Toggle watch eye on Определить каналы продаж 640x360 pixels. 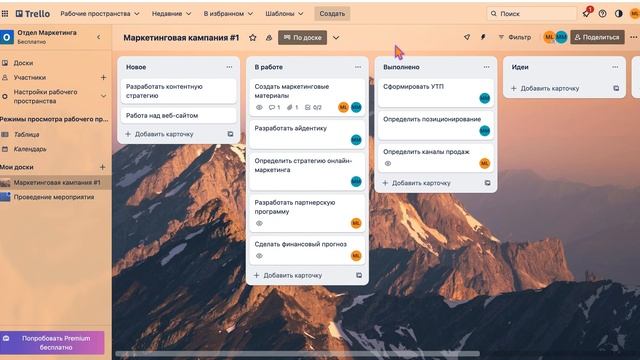[x=388, y=164]
